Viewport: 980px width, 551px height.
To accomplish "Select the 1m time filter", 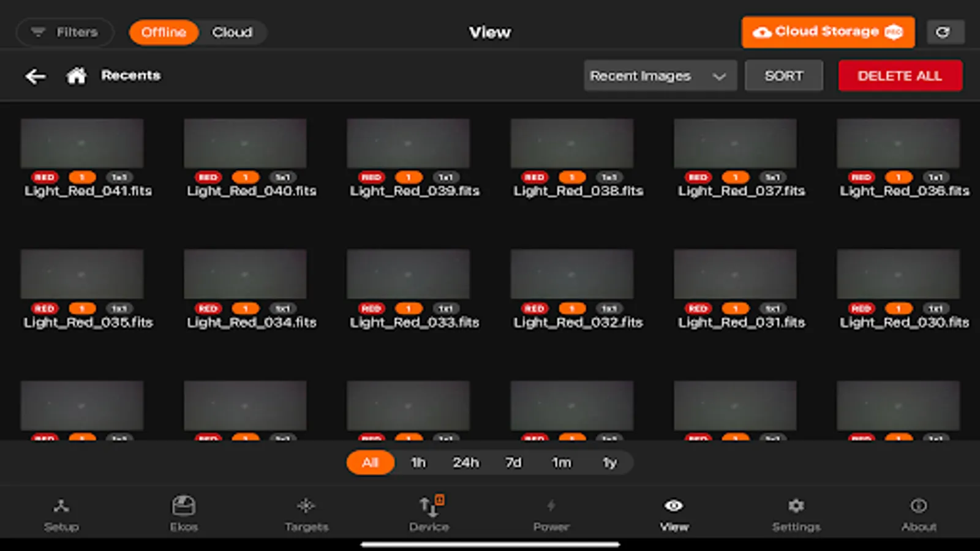I will pos(562,463).
